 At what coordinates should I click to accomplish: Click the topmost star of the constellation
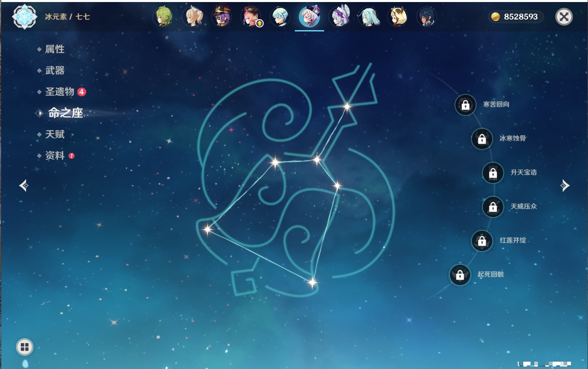347,107
